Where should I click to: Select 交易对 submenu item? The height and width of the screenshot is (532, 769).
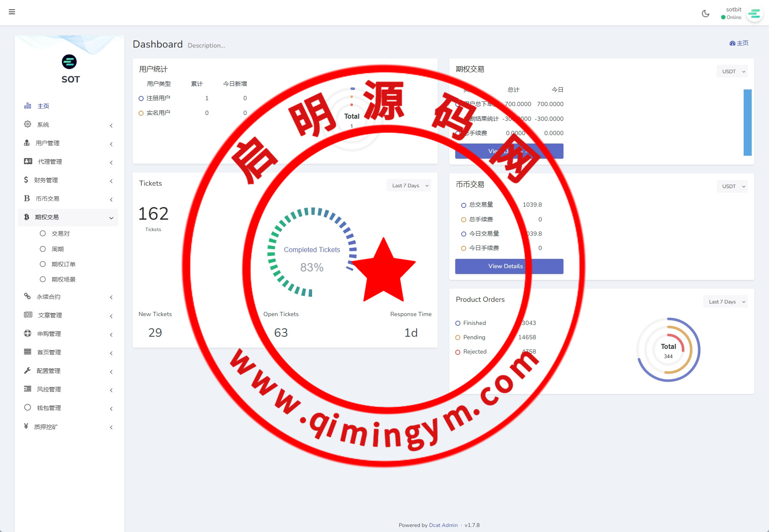[x=60, y=234]
